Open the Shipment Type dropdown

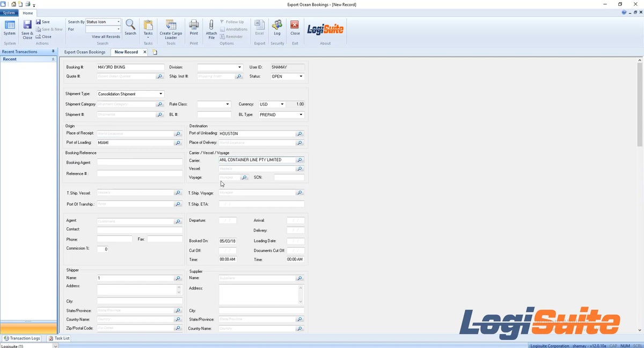tap(160, 94)
